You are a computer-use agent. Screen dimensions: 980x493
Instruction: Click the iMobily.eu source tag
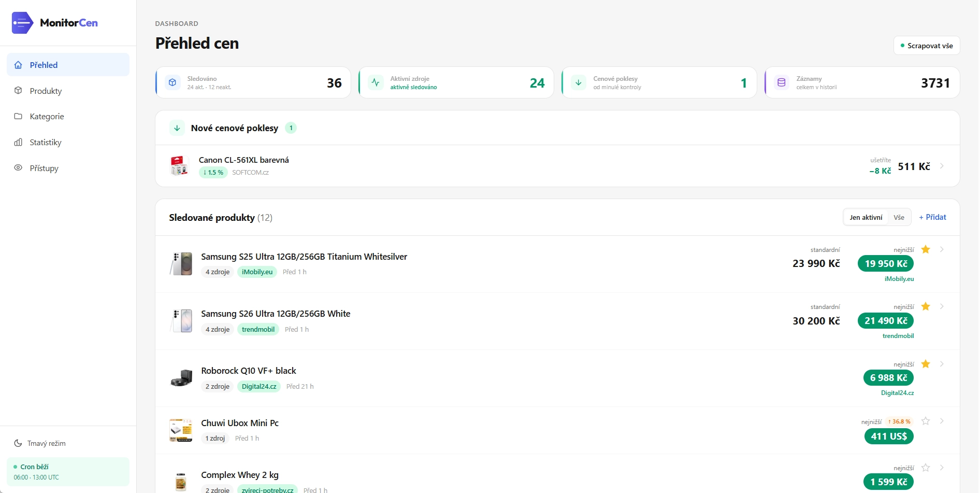(x=257, y=272)
